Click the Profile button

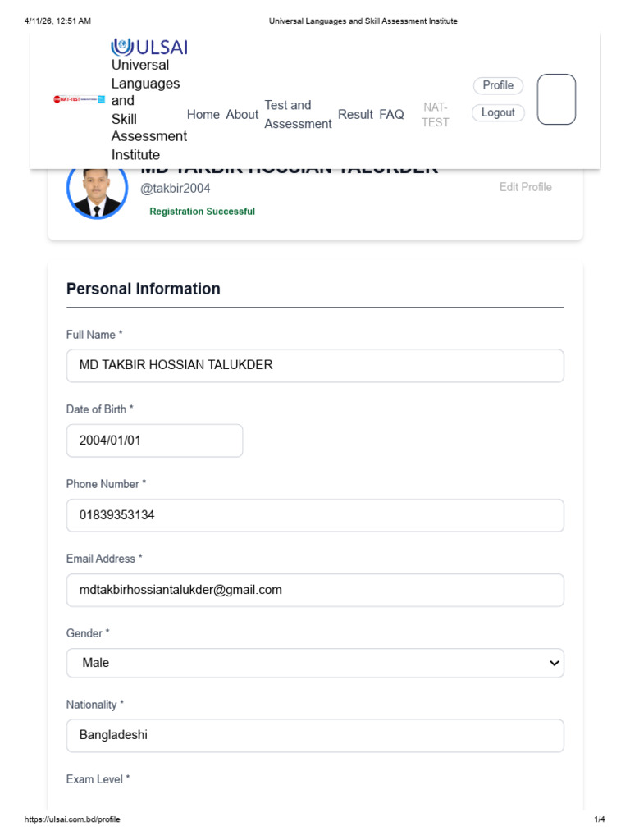coord(498,85)
